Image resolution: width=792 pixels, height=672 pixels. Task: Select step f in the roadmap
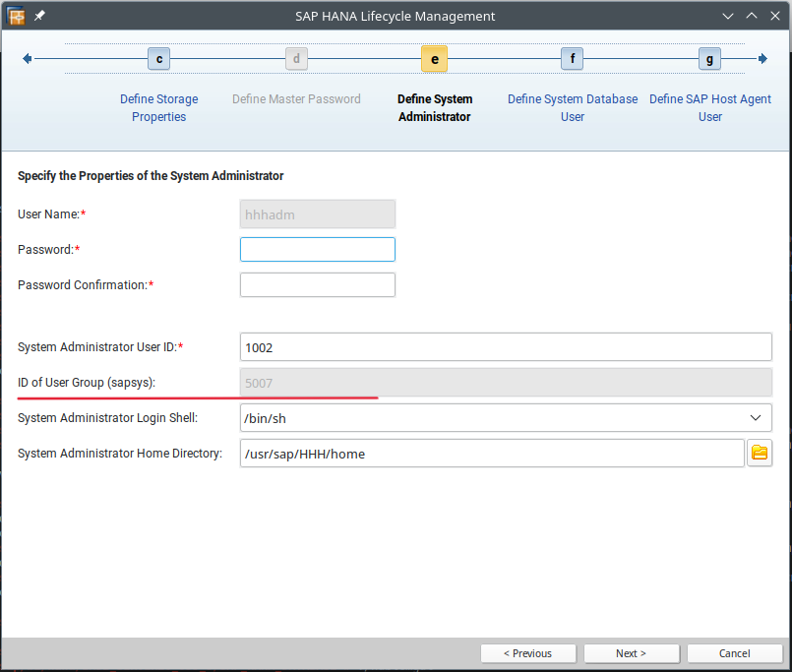573,59
